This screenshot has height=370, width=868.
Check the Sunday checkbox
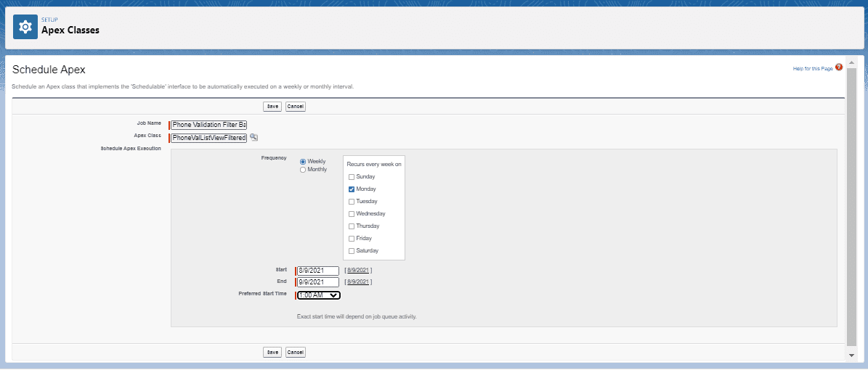pyautogui.click(x=352, y=177)
